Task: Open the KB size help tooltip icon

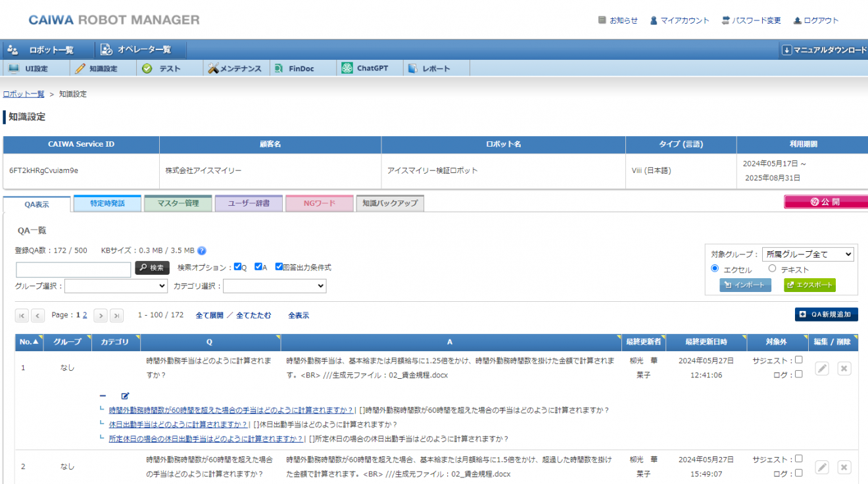Action: 202,250
